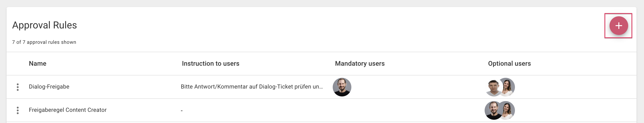The height and width of the screenshot is (123, 644).
Task: Click the Optional users column header
Action: [x=509, y=64]
